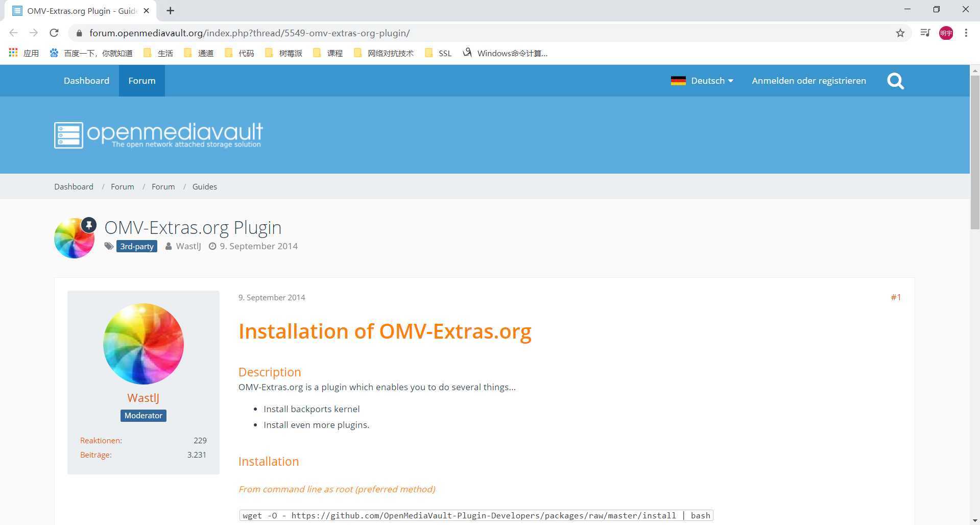Screen dimensions: 980x525
Task: Click the address bar URL field
Action: [490, 33]
